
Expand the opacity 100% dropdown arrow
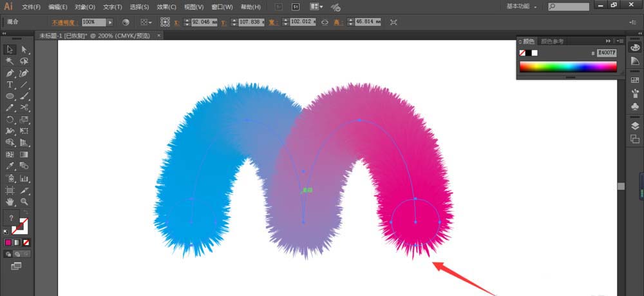click(x=111, y=23)
